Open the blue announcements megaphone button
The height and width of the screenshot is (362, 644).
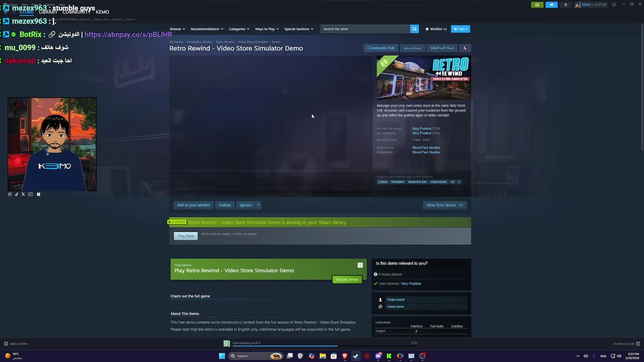click(551, 5)
